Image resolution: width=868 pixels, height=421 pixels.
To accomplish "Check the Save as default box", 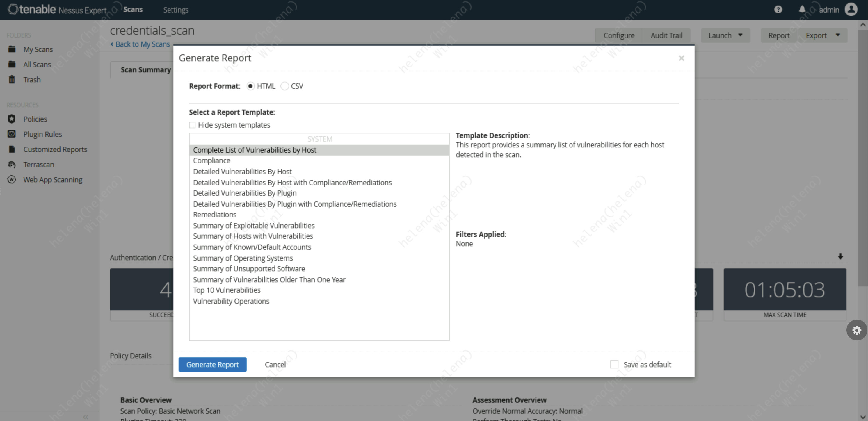I will [x=614, y=364].
